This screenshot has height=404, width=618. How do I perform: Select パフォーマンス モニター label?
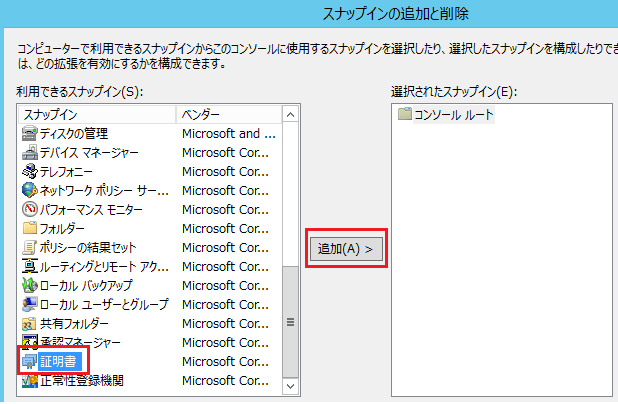coord(91,209)
